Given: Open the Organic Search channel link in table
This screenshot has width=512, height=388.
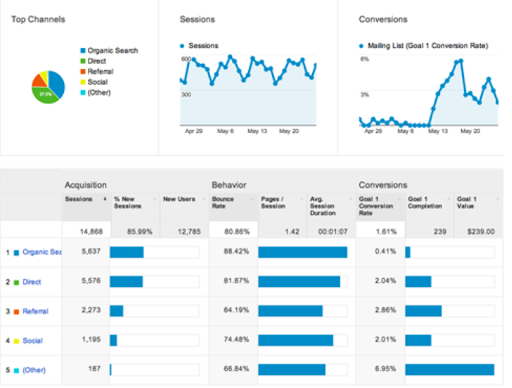Looking at the screenshot, I should [42, 252].
